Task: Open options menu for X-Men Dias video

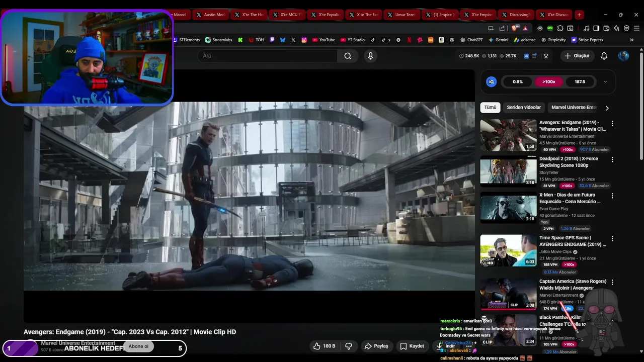Action: coord(612,196)
